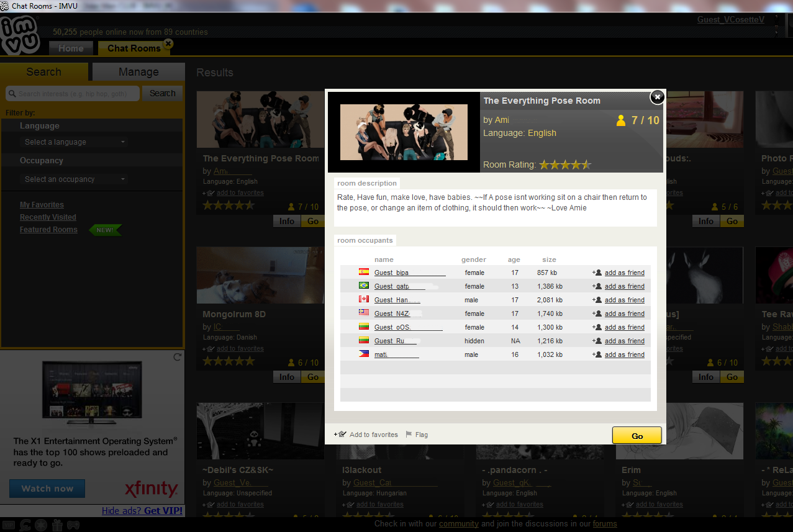This screenshot has height=532, width=793.
Task: Click the Philippines flag beside mati
Action: click(x=364, y=354)
